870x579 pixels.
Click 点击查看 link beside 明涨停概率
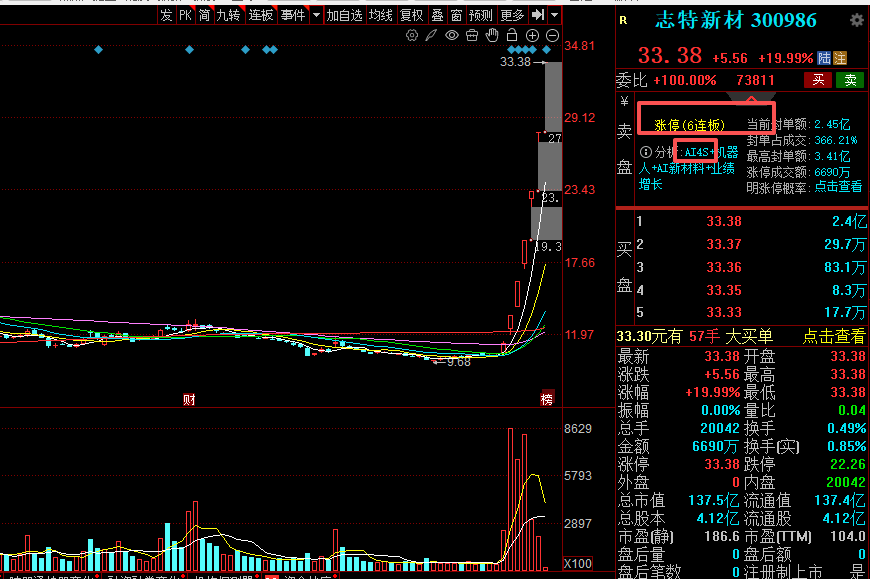tap(838, 186)
